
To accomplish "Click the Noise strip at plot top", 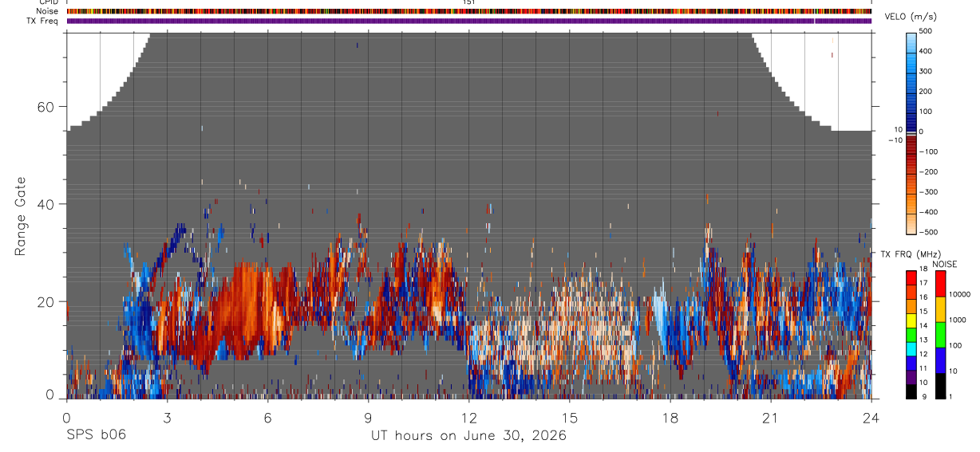I will click(x=469, y=12).
